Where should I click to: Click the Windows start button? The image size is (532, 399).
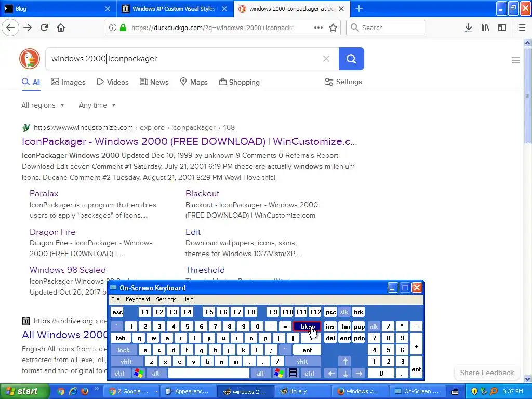tap(24, 391)
